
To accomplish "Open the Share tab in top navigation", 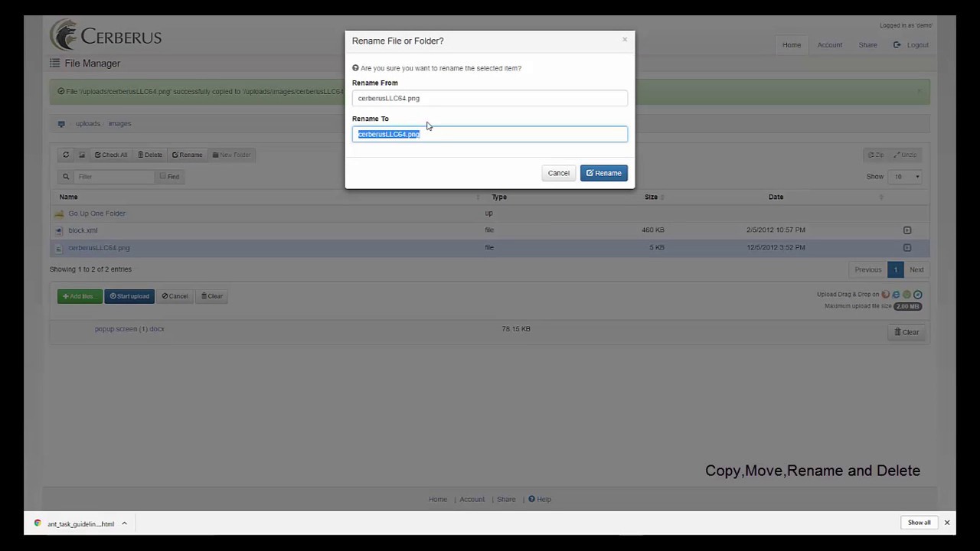I will pyautogui.click(x=867, y=45).
